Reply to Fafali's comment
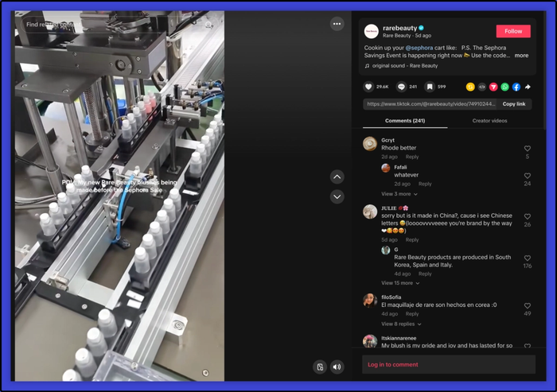Image resolution: width=557 pixels, height=392 pixels. pyautogui.click(x=425, y=184)
